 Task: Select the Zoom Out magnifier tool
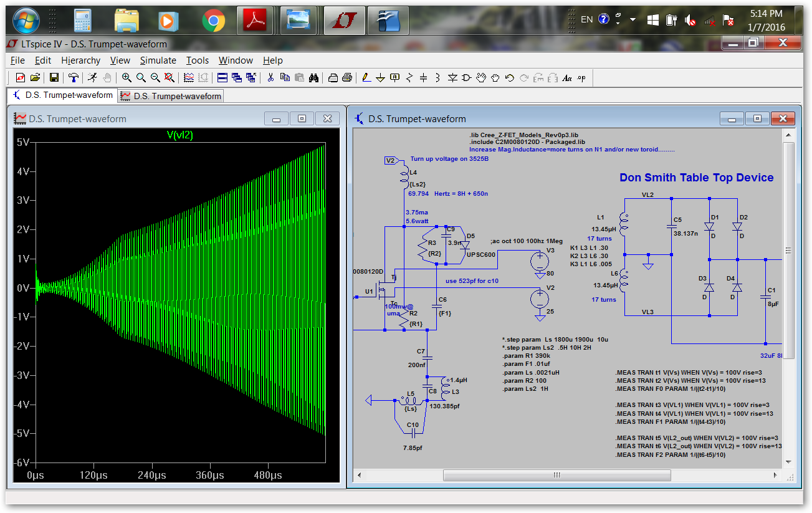[155, 78]
